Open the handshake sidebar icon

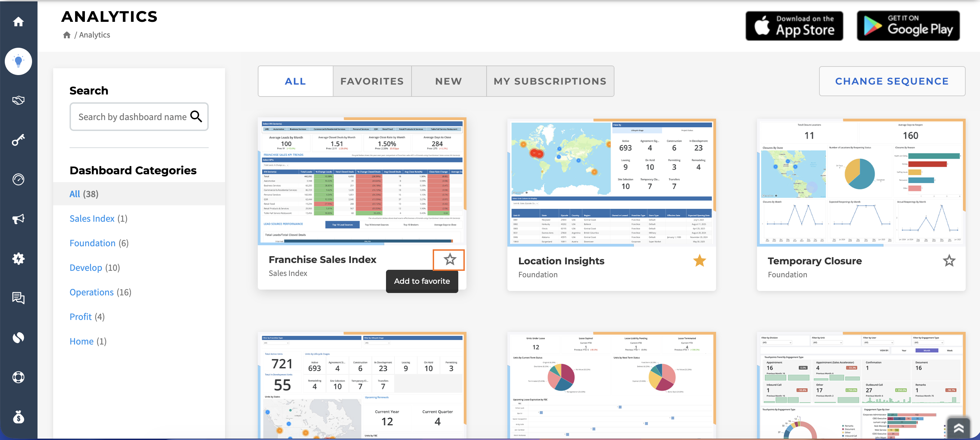coord(18,101)
